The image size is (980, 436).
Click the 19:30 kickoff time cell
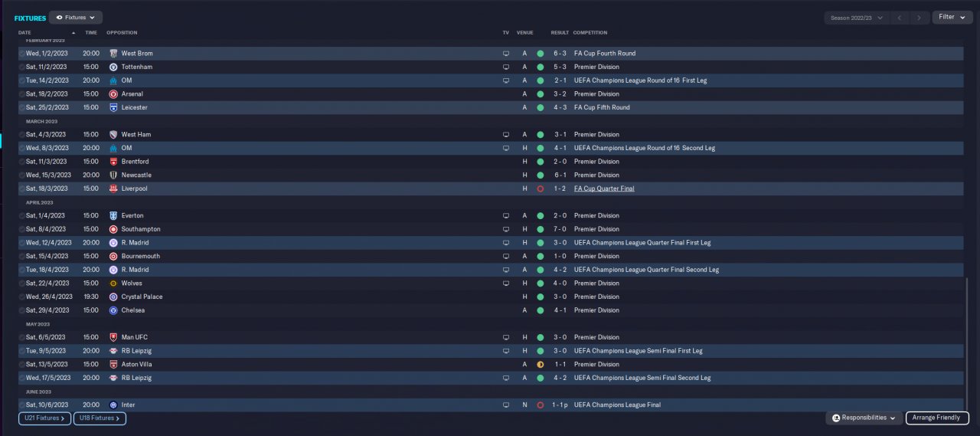(91, 297)
